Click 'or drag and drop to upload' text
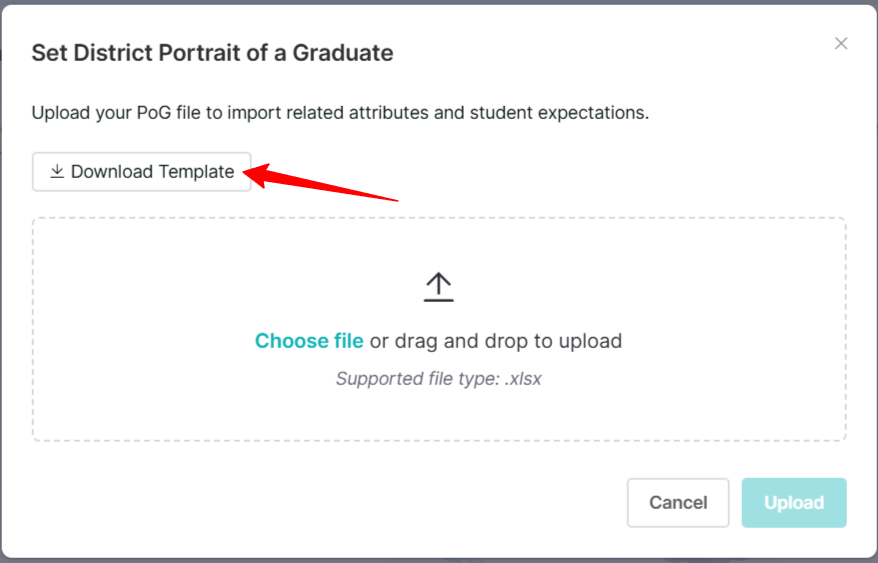878x563 pixels. tap(496, 341)
